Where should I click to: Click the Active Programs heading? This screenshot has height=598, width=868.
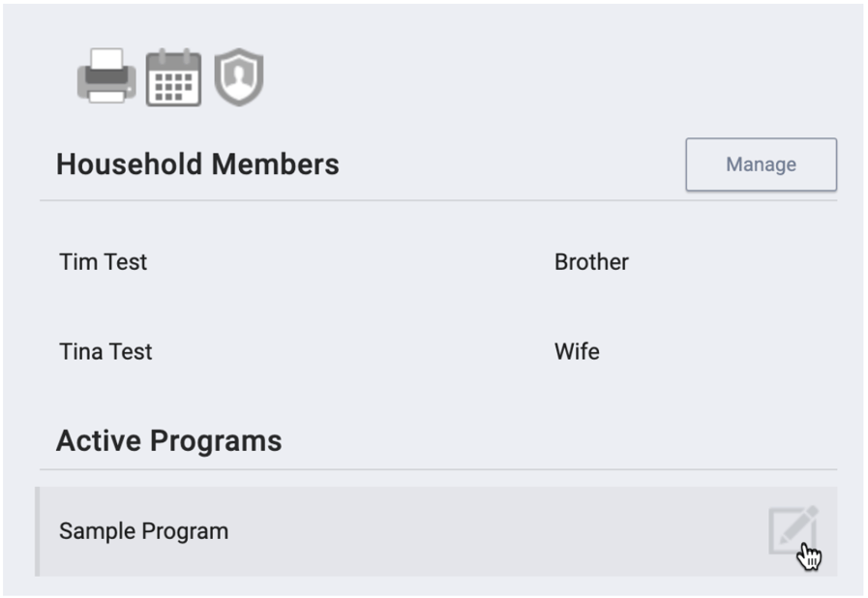pos(168,441)
